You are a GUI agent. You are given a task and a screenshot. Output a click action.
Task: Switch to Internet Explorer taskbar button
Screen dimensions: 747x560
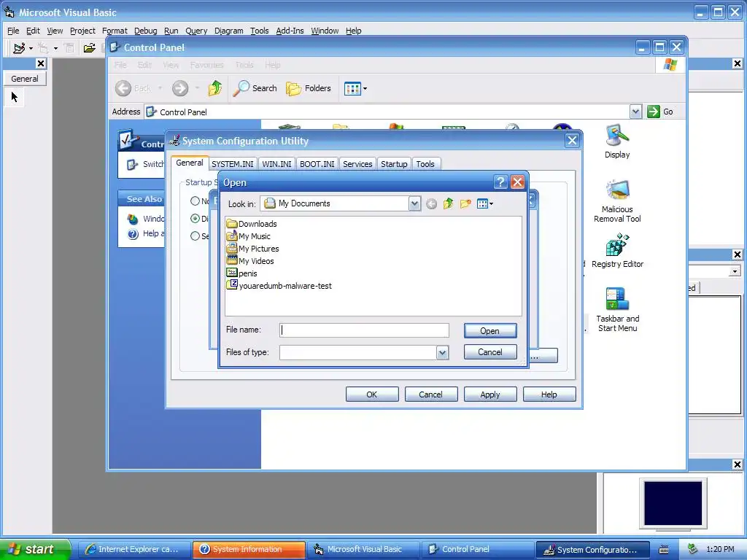click(134, 550)
